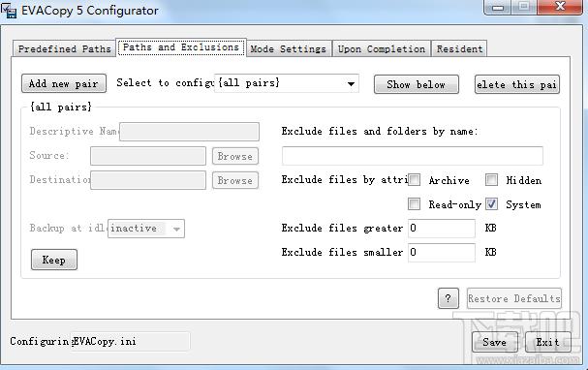Click the Restore Defaults button
The height and width of the screenshot is (370, 588).
(514, 298)
